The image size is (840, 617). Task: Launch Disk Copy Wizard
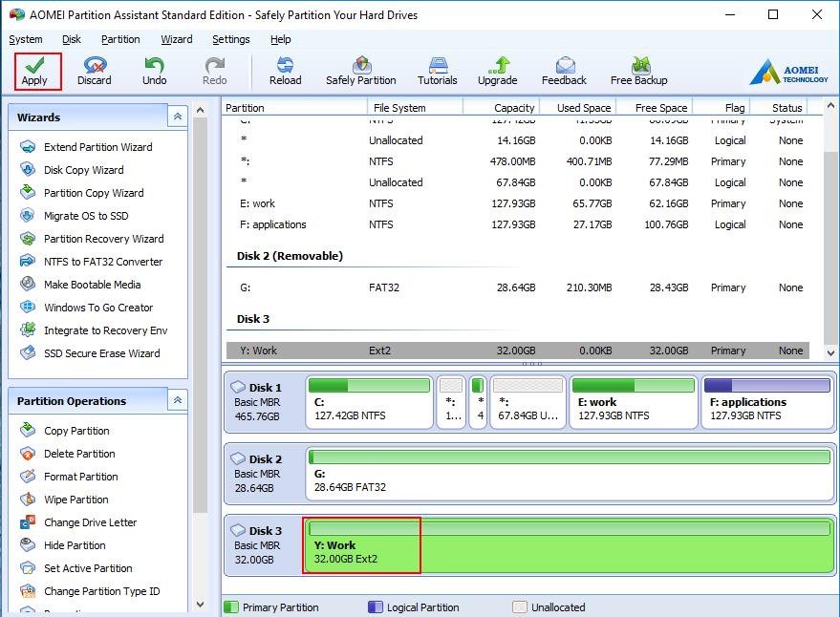[x=83, y=170]
